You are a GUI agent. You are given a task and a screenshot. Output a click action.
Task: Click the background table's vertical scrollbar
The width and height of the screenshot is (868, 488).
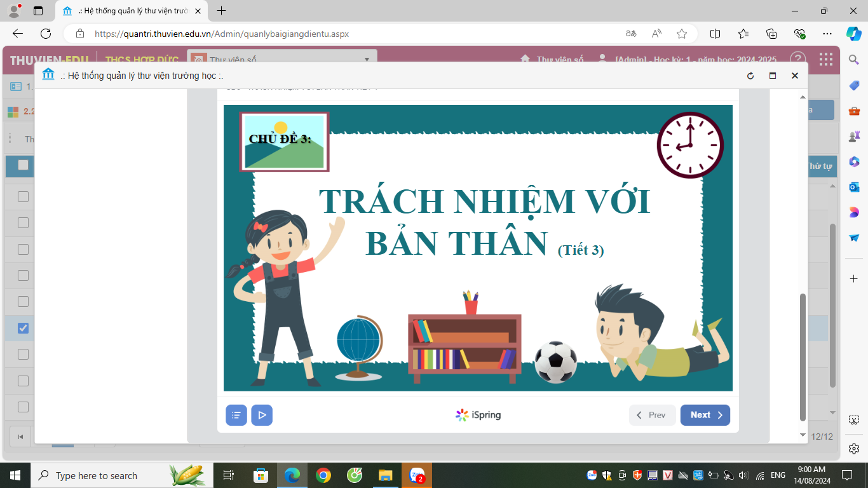coord(832,305)
